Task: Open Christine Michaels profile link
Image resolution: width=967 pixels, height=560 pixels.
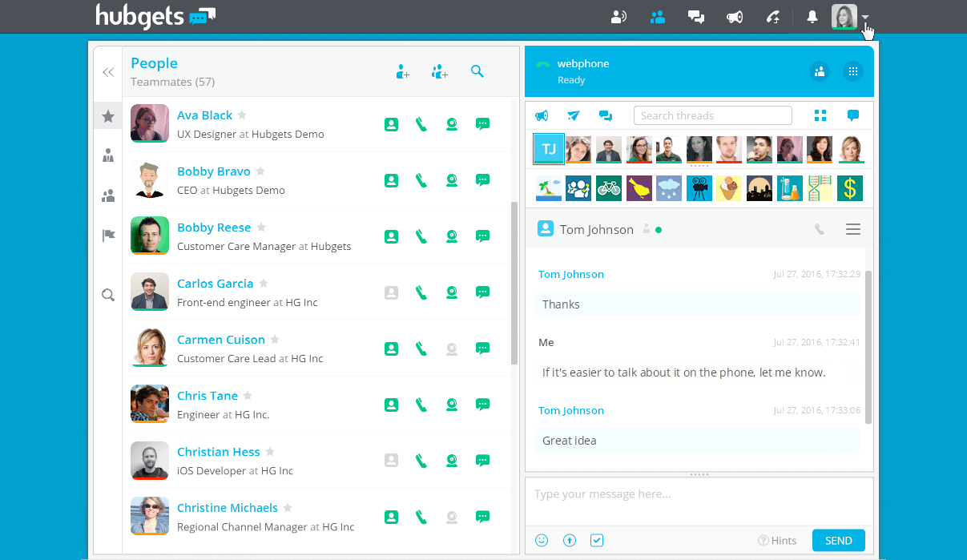Action: [228, 508]
